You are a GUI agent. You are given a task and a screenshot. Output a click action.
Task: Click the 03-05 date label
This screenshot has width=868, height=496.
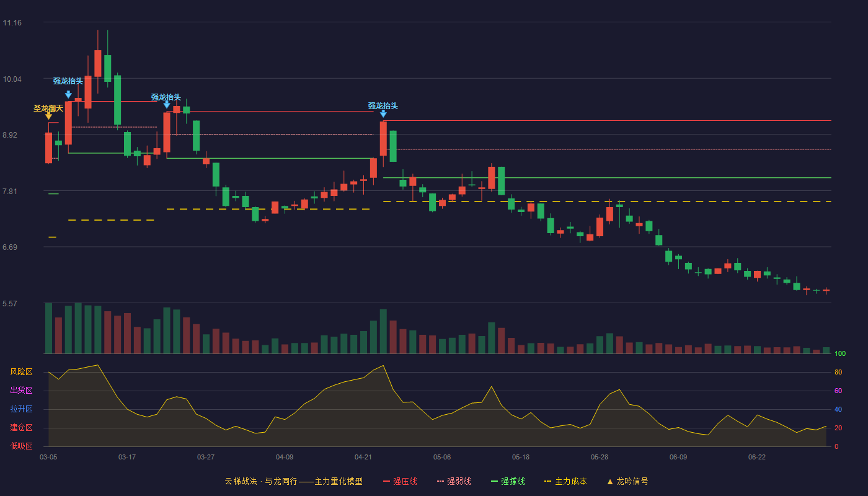point(48,457)
